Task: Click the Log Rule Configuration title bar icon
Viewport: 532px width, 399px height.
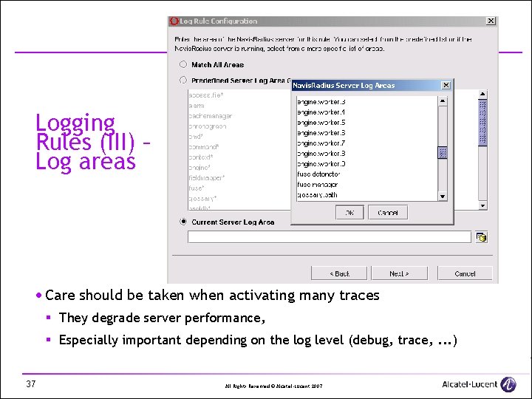Action: tap(174, 21)
